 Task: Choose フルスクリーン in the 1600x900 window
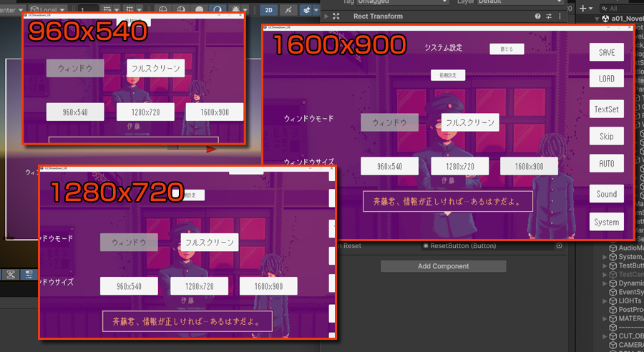[469, 122]
